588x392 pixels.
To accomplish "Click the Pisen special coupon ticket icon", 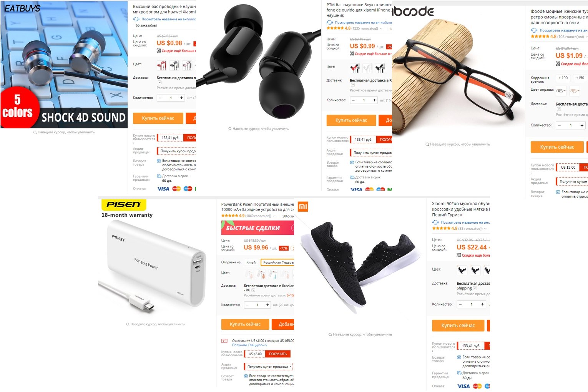I will [x=224, y=341].
